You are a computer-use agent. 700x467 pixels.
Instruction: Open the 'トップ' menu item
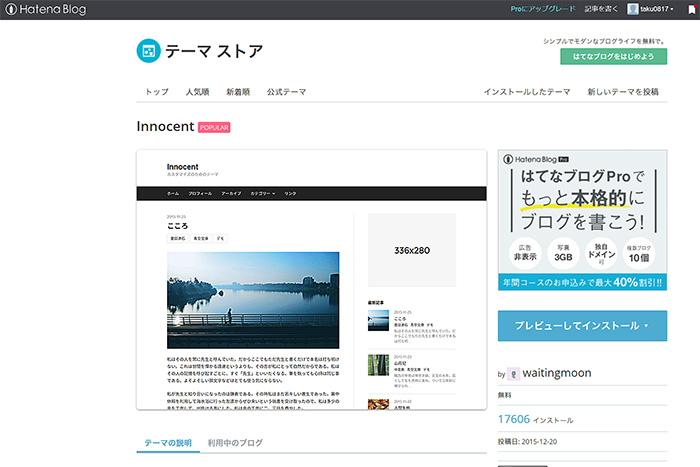pyautogui.click(x=157, y=92)
